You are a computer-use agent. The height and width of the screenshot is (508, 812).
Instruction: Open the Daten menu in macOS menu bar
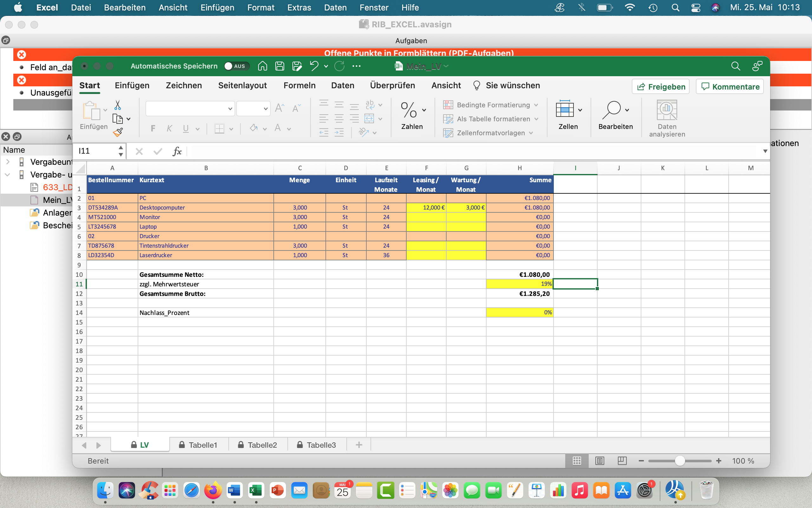(335, 7)
